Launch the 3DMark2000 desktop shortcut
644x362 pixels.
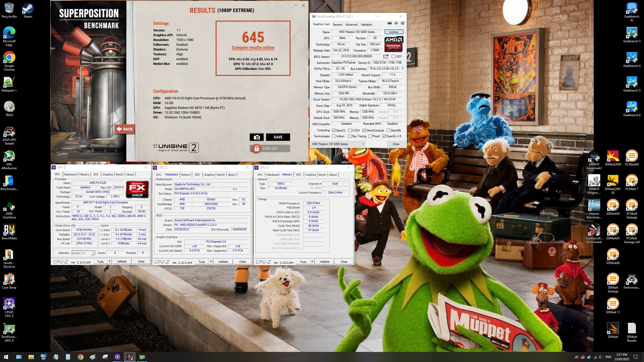[x=613, y=158]
